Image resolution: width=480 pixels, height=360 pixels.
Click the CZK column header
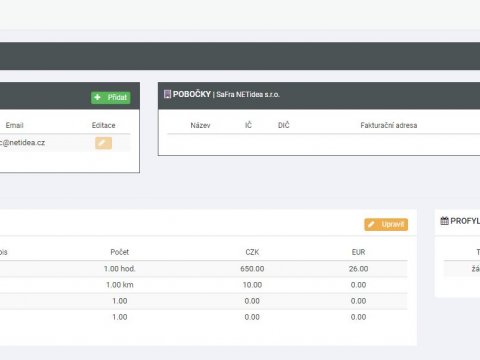[x=252, y=252]
